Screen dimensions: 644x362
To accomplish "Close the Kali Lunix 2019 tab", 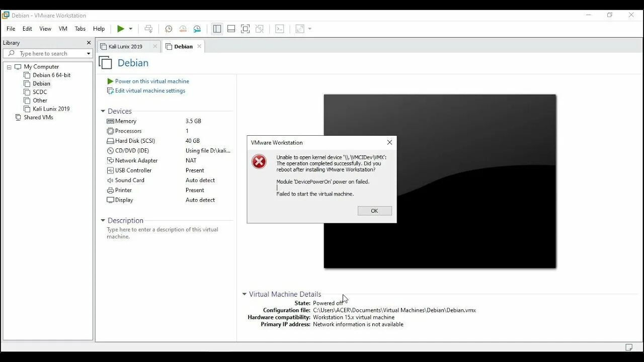I will pos(155,46).
